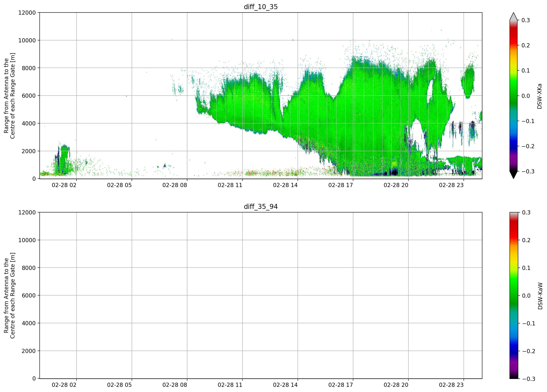Screen dimensions: 547x392
Task: Click the −0.1 tick on DSW-XKa colorbar
Action: coord(528,121)
